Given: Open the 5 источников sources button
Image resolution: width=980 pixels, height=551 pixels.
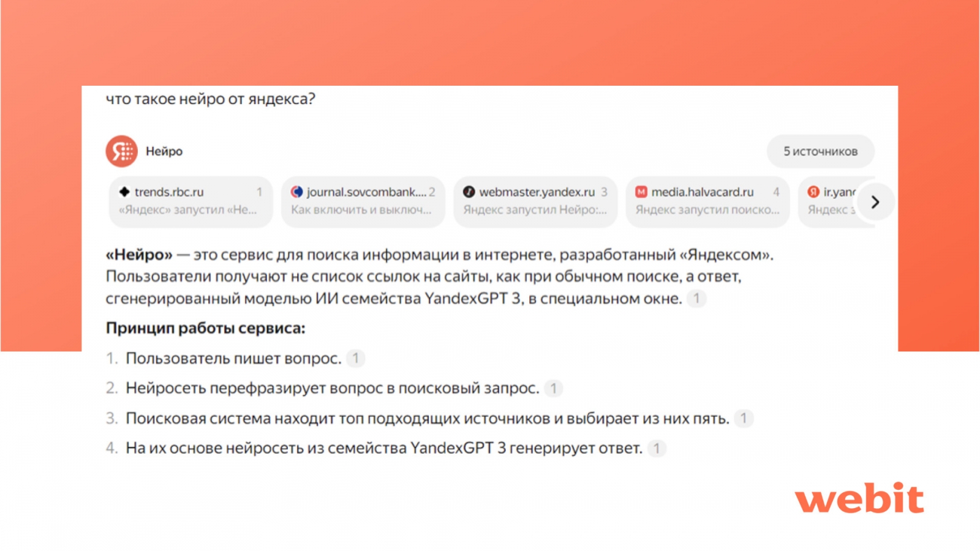Looking at the screenshot, I should pos(820,151).
